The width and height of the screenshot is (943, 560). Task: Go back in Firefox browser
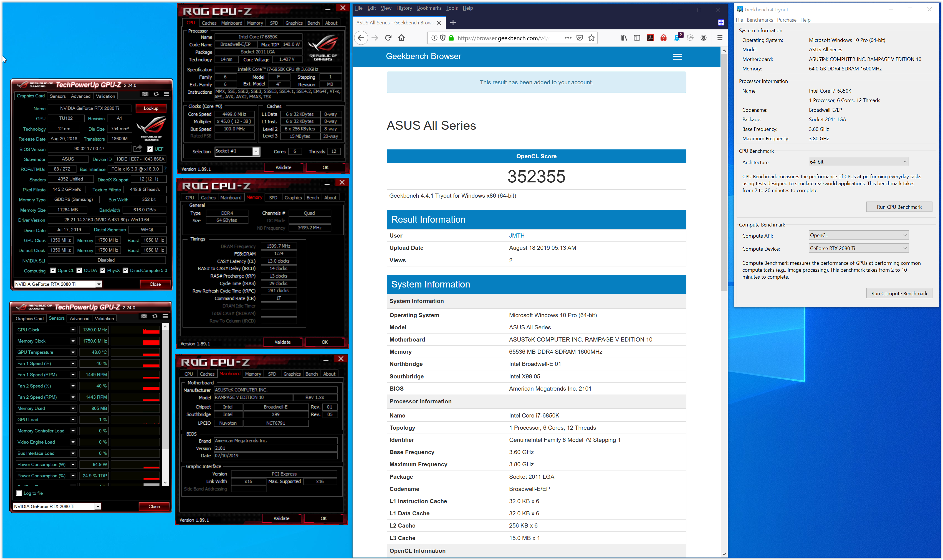pyautogui.click(x=361, y=38)
